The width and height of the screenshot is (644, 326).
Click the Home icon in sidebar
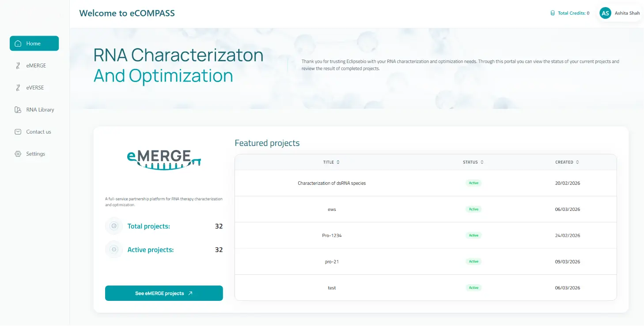[18, 44]
